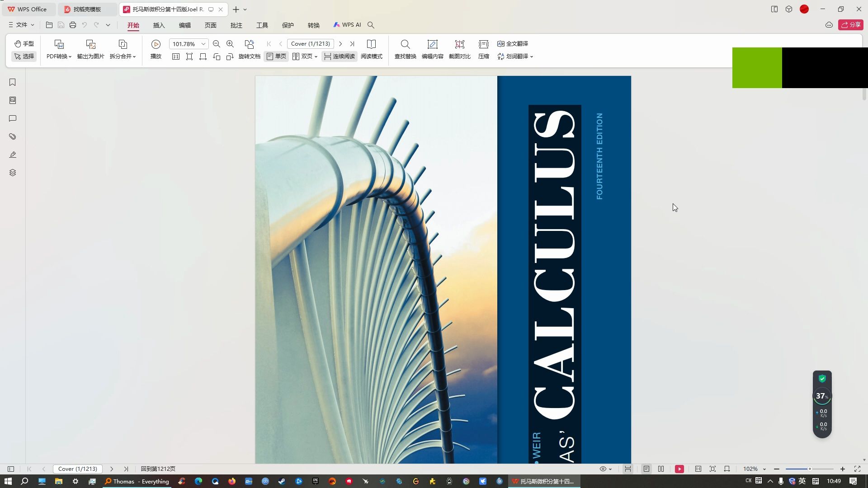This screenshot has width=868, height=488.
Task: Open the 工具 menu in ribbon
Action: pyautogui.click(x=262, y=25)
